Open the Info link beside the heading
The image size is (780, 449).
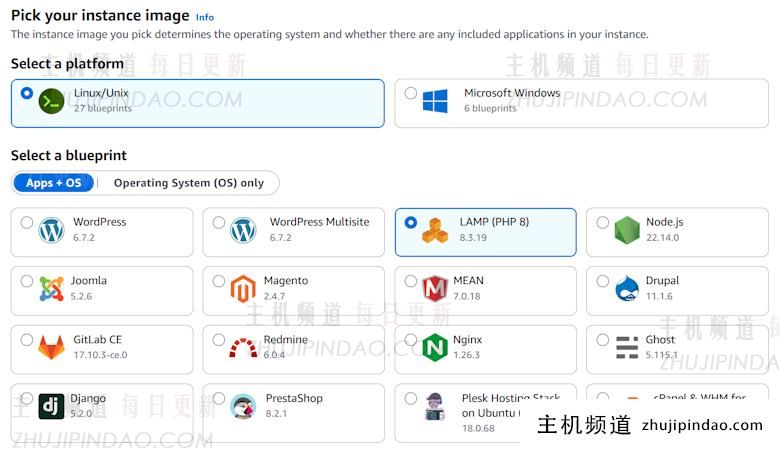pyautogui.click(x=204, y=17)
